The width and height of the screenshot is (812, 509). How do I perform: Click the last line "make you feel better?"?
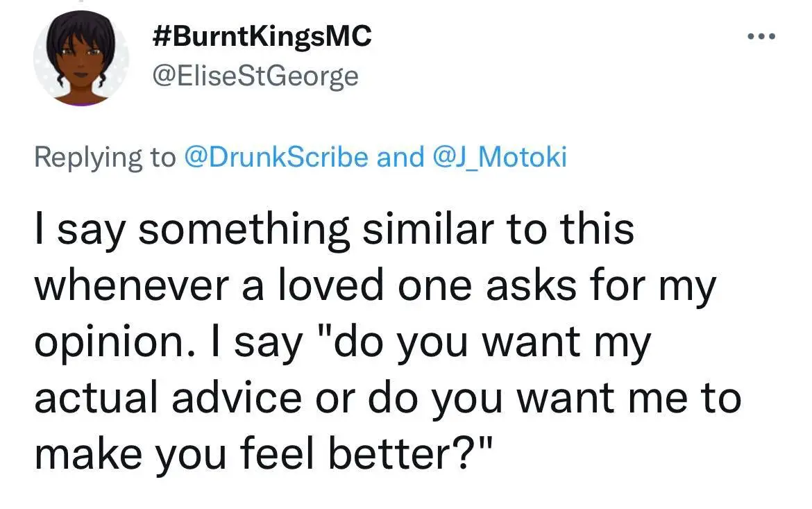pos(264,454)
